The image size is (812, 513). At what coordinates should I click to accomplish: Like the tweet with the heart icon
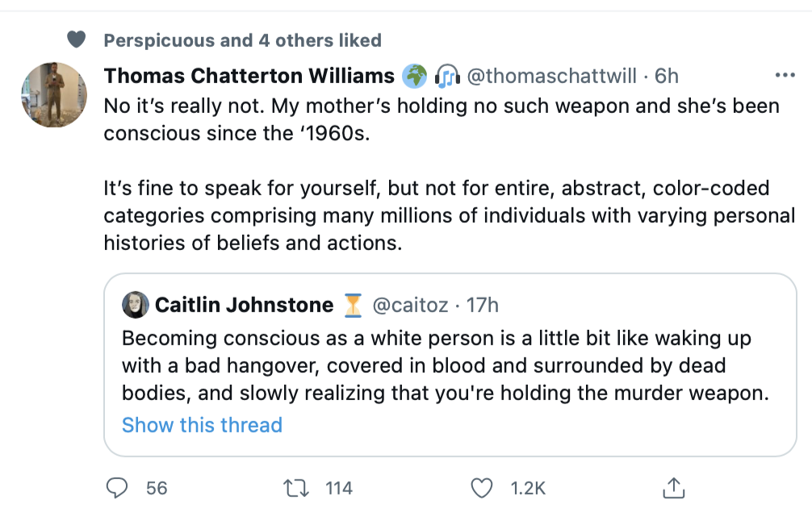[x=482, y=488]
